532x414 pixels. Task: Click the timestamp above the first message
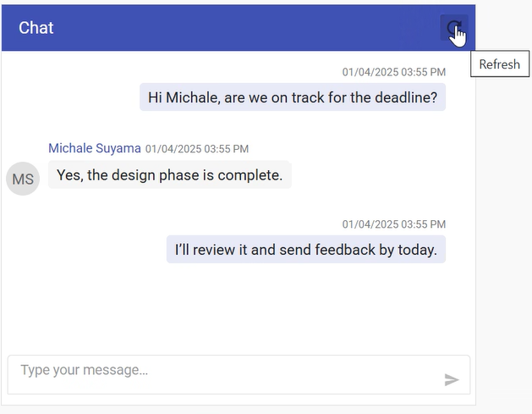(x=393, y=72)
